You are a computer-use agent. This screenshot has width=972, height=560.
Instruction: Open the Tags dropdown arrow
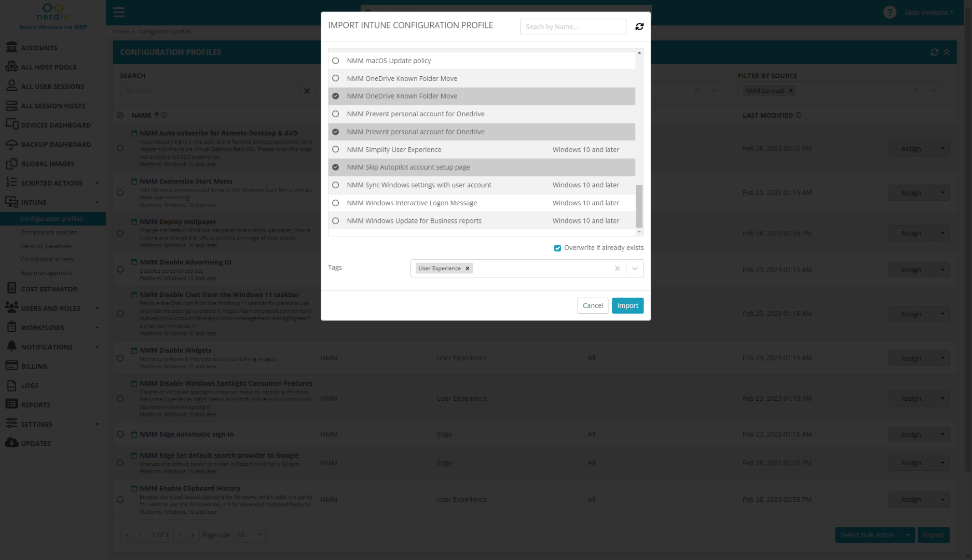(635, 268)
